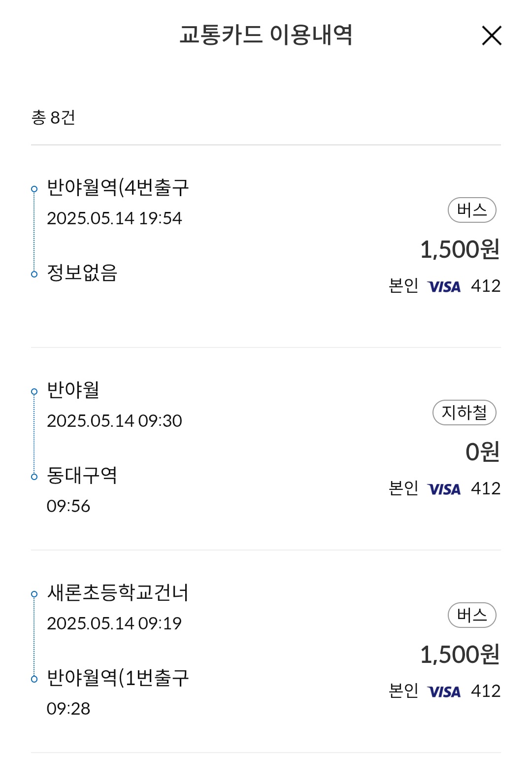
Task: Select the 동대구역 arrival station
Action: (82, 476)
